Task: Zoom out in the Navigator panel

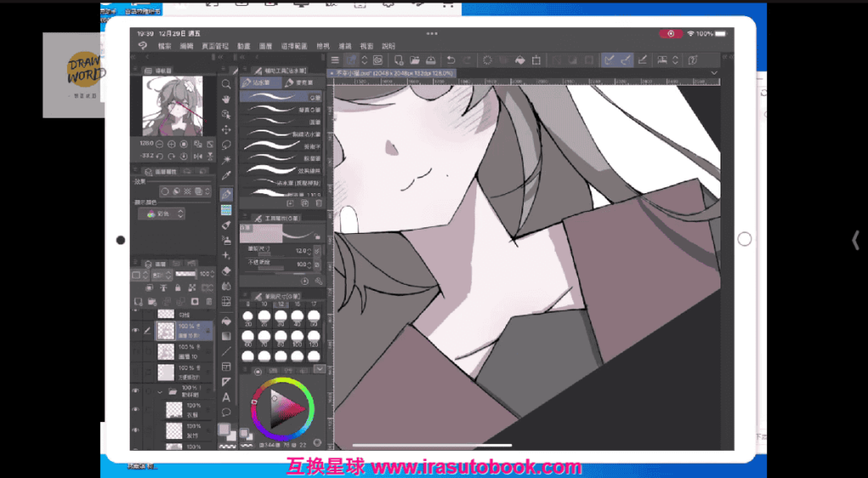Action: [x=160, y=144]
